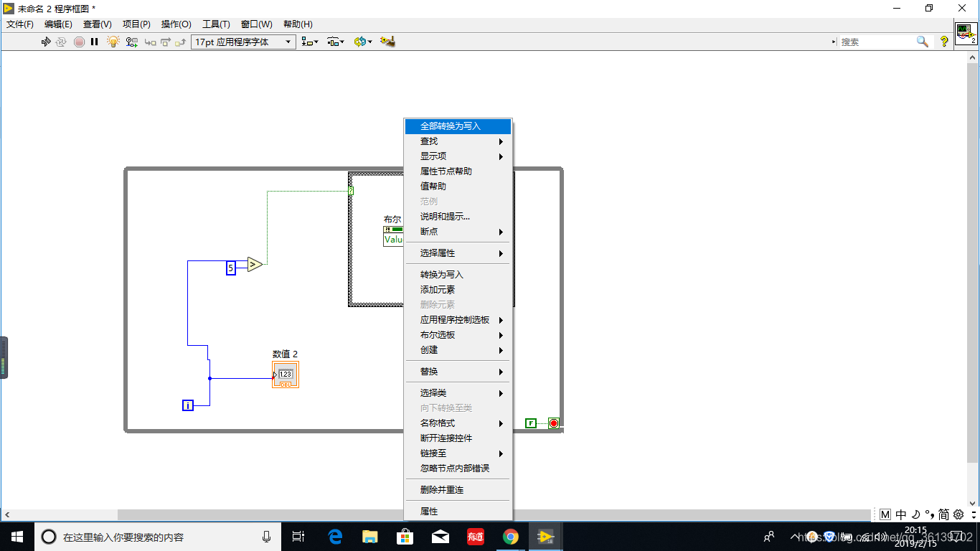Choose 属性节点帮助 menu item

(x=458, y=171)
